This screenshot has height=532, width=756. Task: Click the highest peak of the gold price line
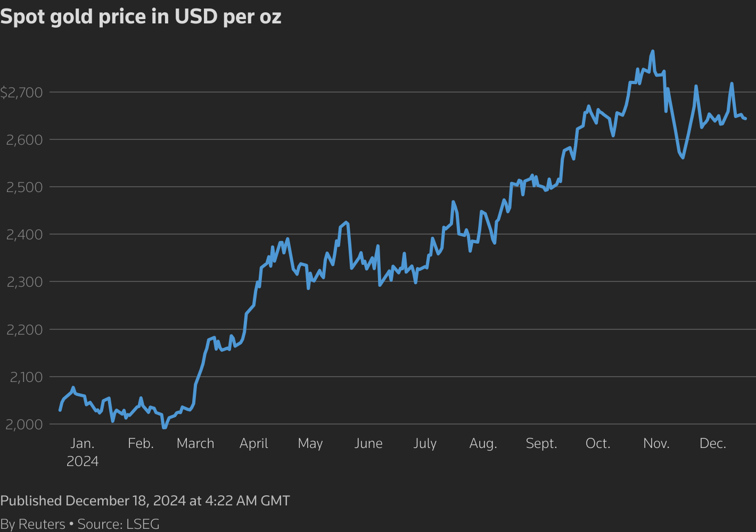[653, 52]
